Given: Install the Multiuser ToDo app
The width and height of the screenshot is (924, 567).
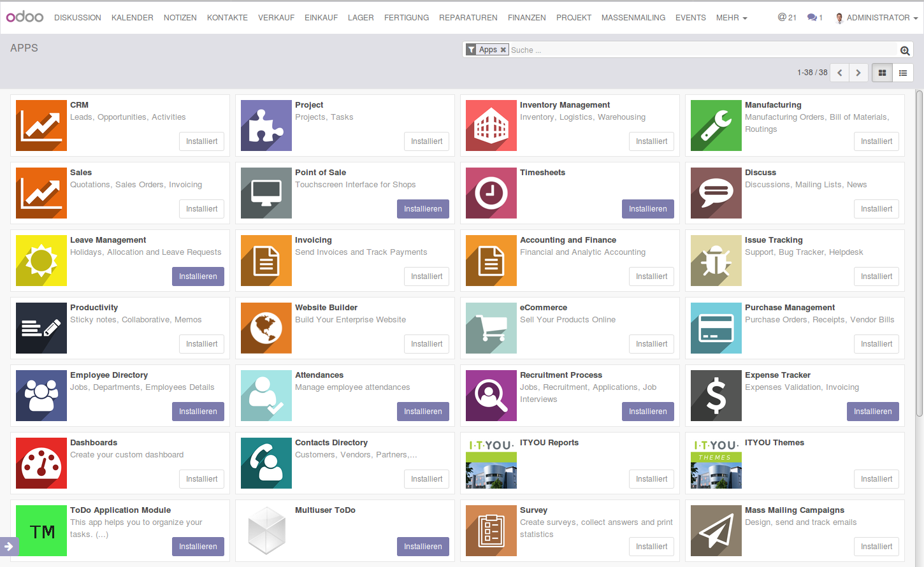Looking at the screenshot, I should pyautogui.click(x=423, y=547).
